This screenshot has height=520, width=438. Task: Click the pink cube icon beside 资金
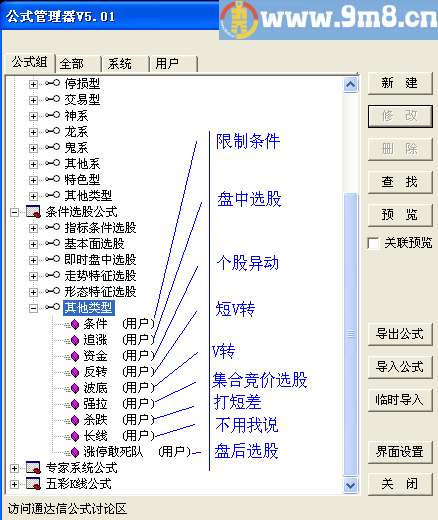[x=75, y=356]
